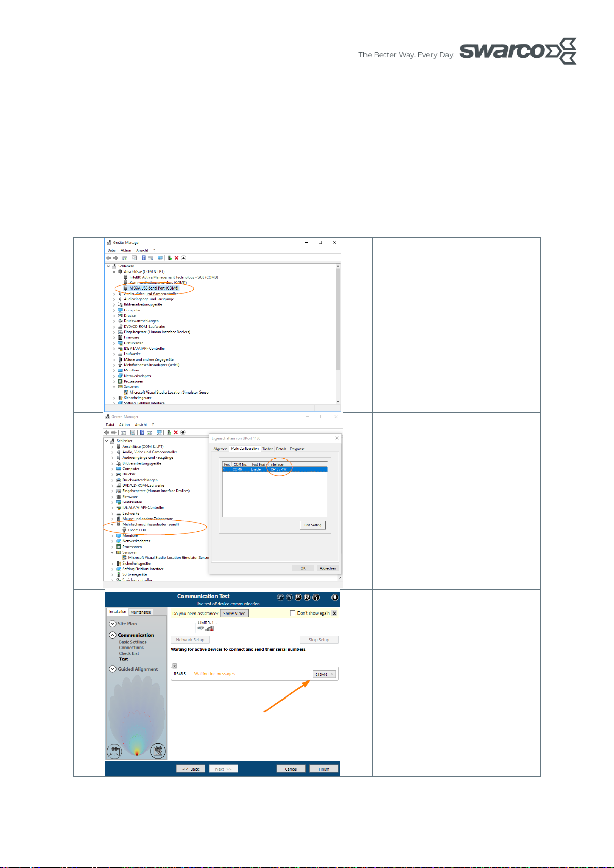
Task: Open the Treiber tab in UPort 1130 properties
Action: pyautogui.click(x=268, y=449)
